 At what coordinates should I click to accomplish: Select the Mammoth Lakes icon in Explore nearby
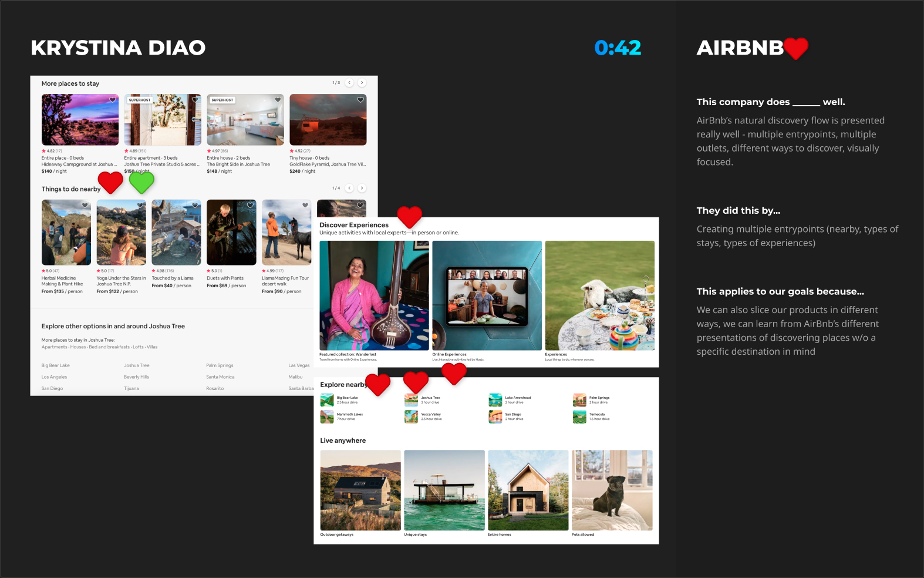tap(327, 416)
